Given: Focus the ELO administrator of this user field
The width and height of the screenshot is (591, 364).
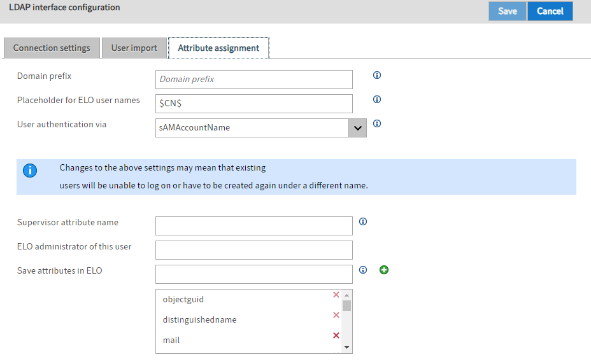Looking at the screenshot, I should tap(254, 250).
